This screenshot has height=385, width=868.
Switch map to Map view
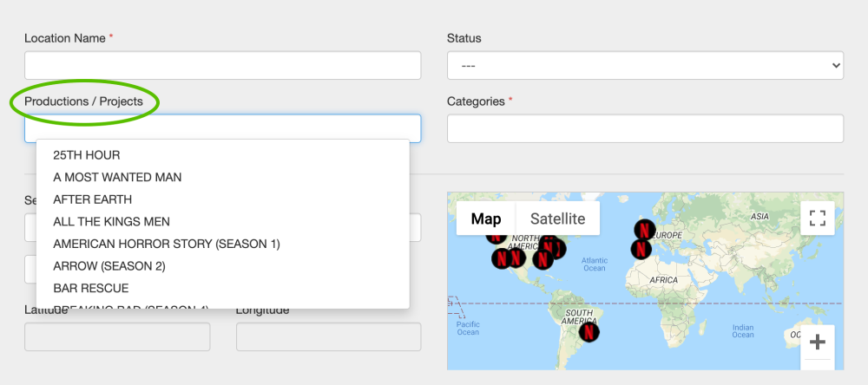[x=486, y=219]
